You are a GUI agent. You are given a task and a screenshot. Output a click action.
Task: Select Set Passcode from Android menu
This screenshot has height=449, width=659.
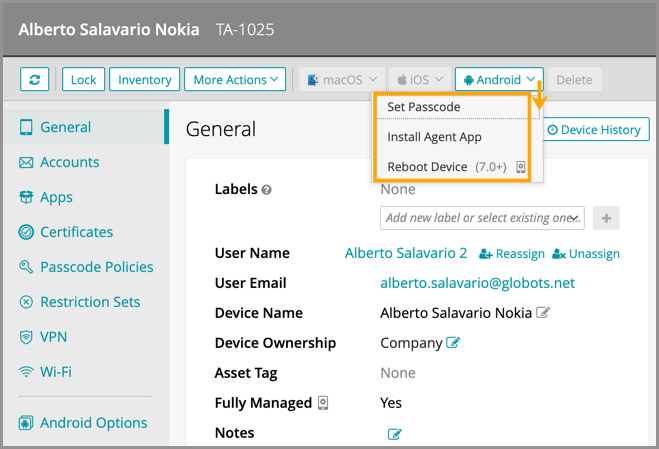click(424, 107)
